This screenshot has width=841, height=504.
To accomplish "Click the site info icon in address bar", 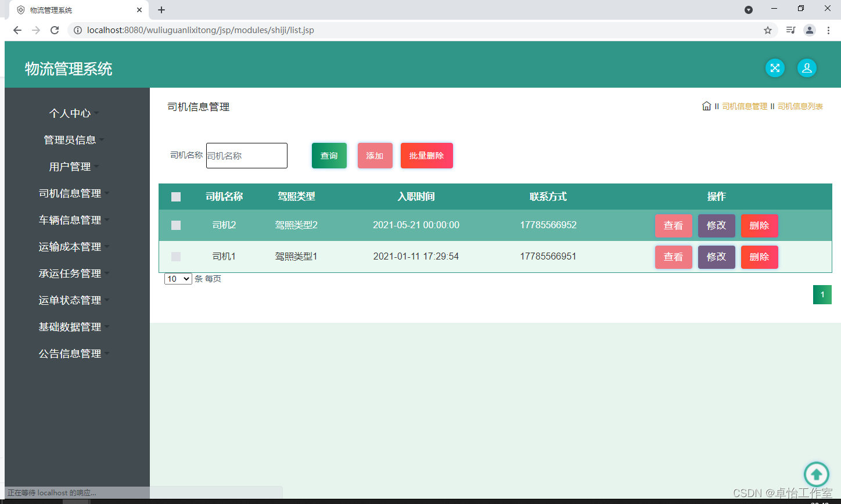I will coord(78,30).
